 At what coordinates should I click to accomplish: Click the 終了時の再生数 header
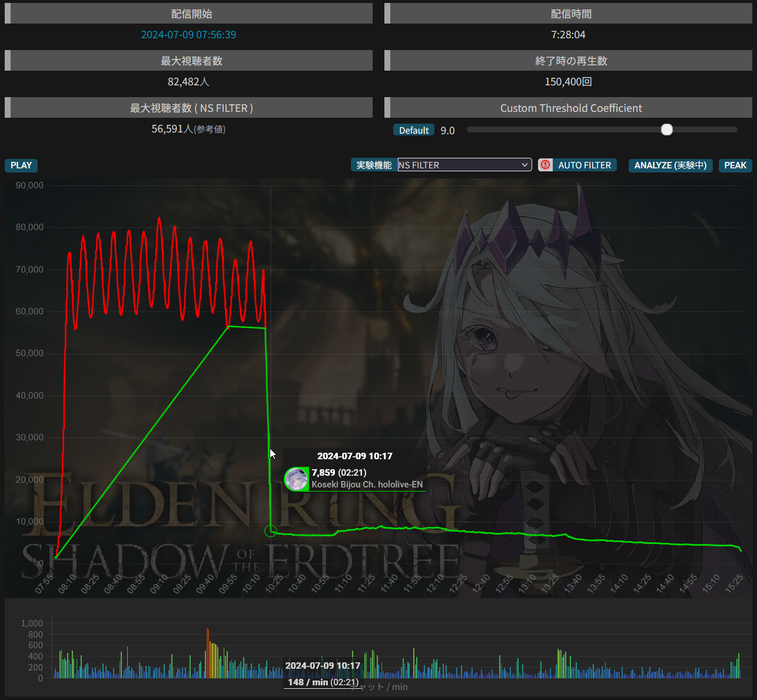tap(568, 61)
